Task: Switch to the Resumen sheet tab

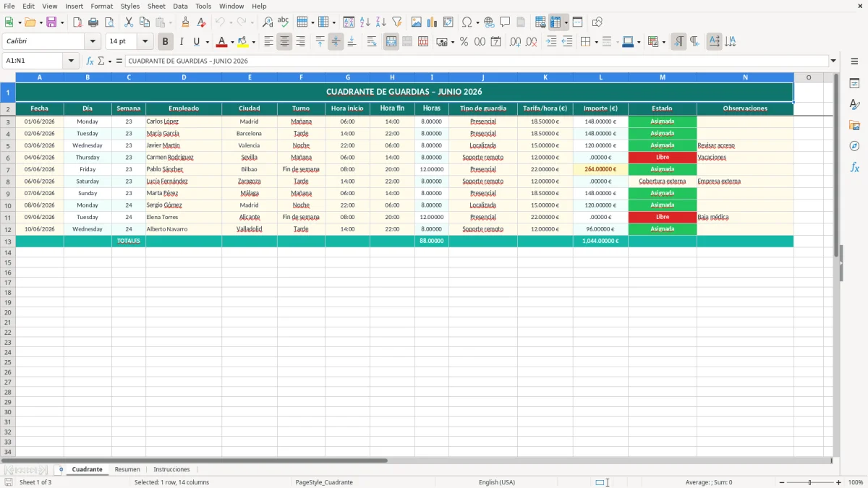Action: pyautogui.click(x=127, y=469)
